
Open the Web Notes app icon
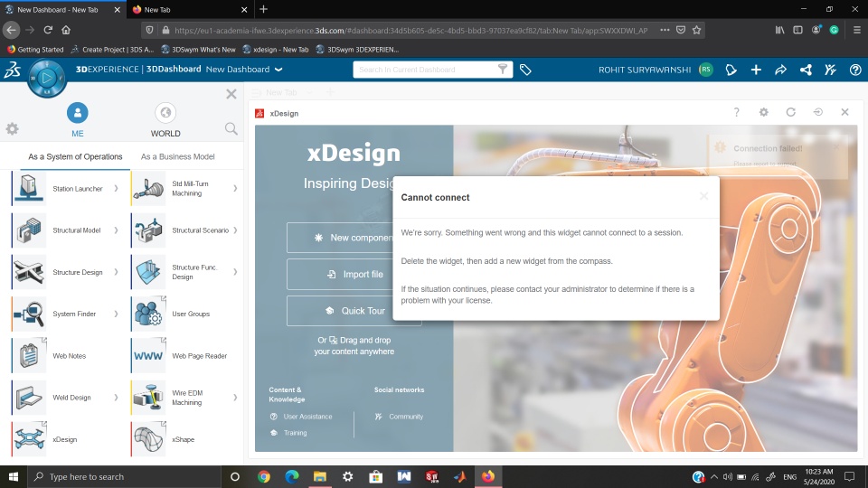(29, 356)
